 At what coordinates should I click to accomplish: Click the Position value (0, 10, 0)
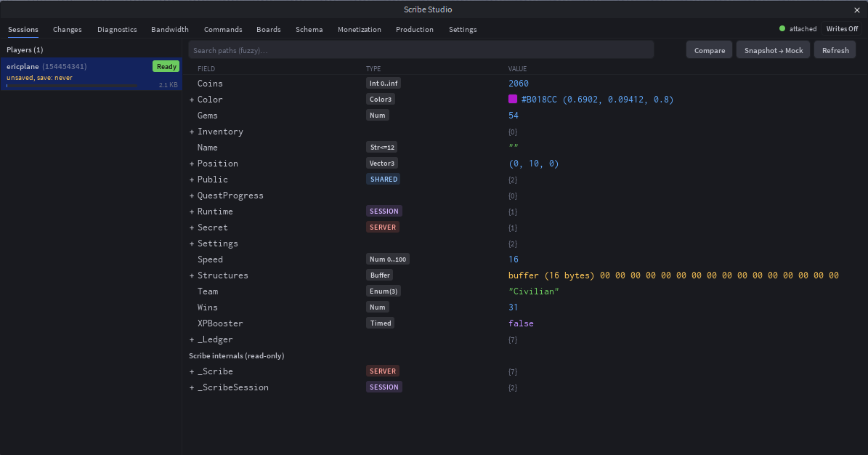point(534,164)
